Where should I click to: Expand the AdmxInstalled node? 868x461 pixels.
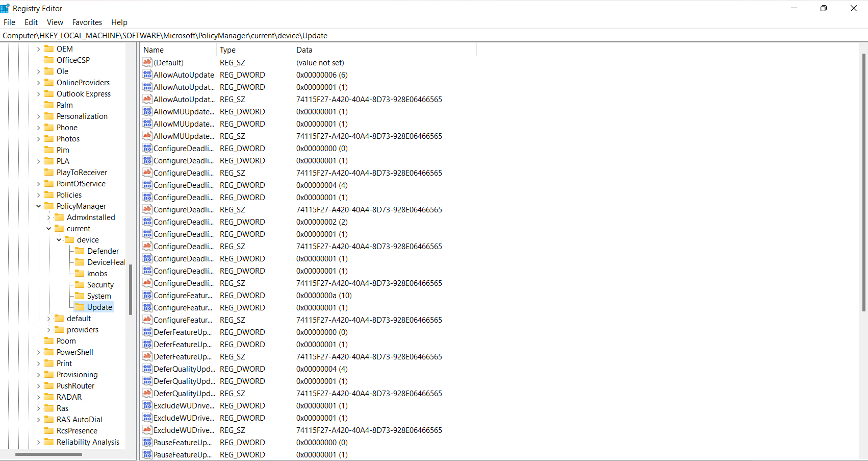point(48,217)
